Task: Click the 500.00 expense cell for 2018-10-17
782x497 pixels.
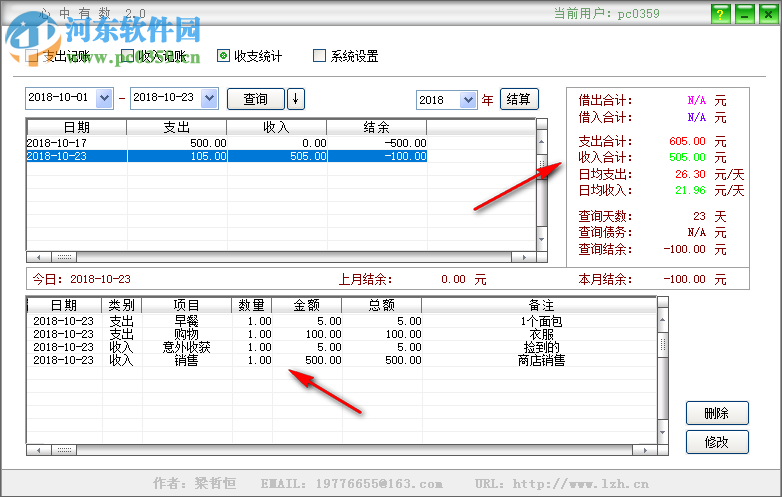Action: [177, 143]
